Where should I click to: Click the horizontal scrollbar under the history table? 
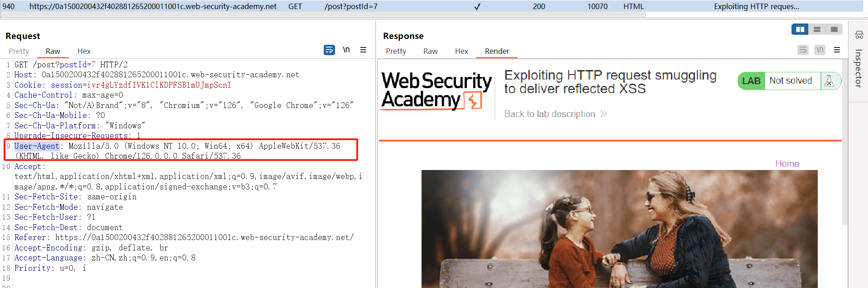tap(323, 15)
